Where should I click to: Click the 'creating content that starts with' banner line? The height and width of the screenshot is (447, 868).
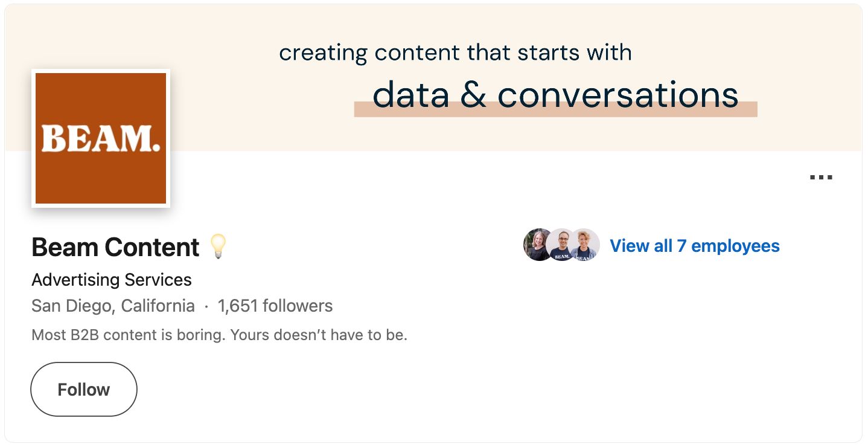click(455, 53)
